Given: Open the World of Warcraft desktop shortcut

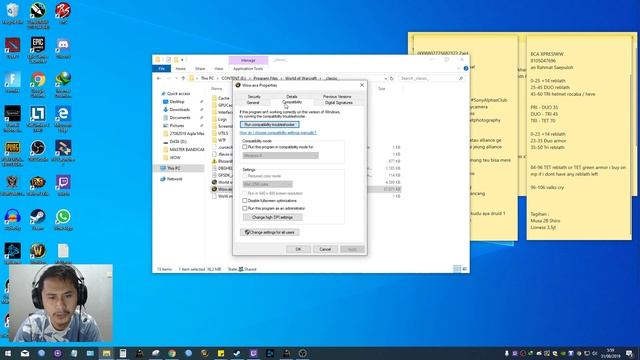Looking at the screenshot, I should (x=38, y=253).
